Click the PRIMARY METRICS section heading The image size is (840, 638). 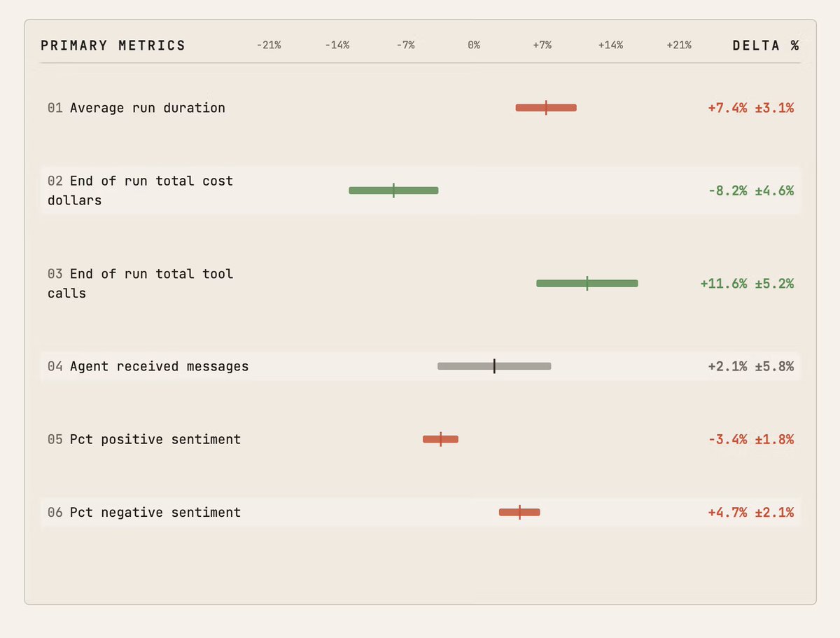coord(113,46)
